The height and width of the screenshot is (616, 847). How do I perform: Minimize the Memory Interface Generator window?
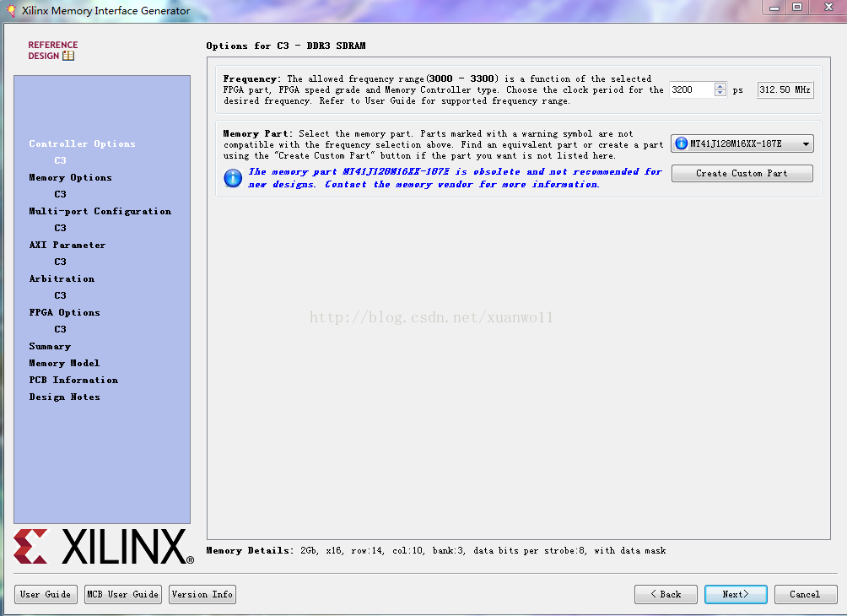pos(774,8)
